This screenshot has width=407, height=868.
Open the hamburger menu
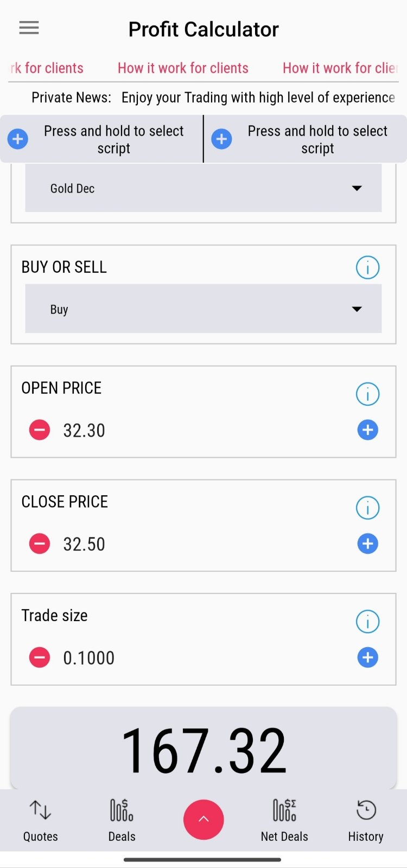point(29,28)
